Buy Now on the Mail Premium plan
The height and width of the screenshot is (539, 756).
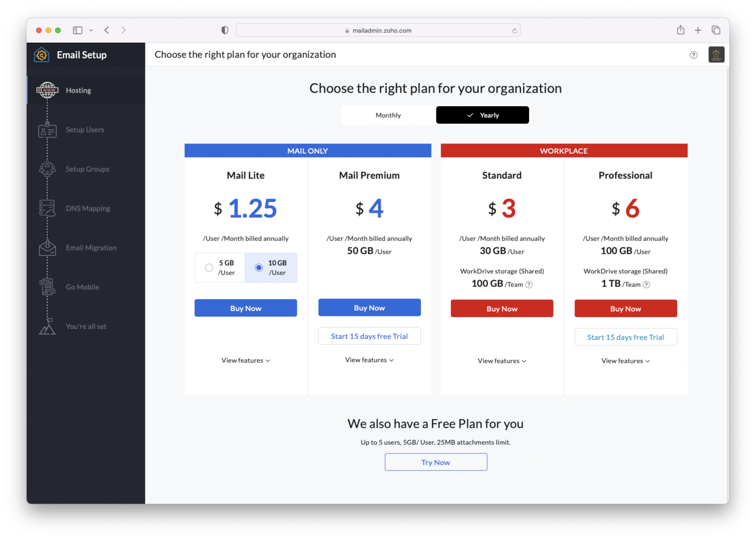click(x=369, y=307)
